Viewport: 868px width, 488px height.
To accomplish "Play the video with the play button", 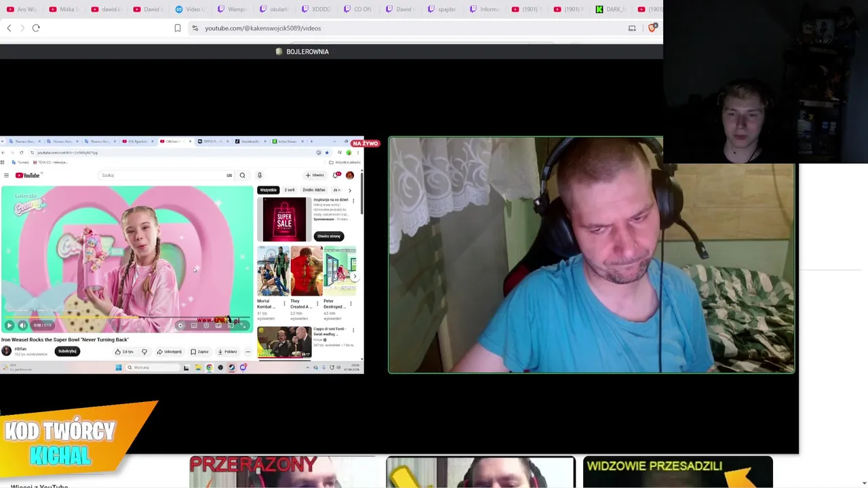I will click(x=9, y=325).
